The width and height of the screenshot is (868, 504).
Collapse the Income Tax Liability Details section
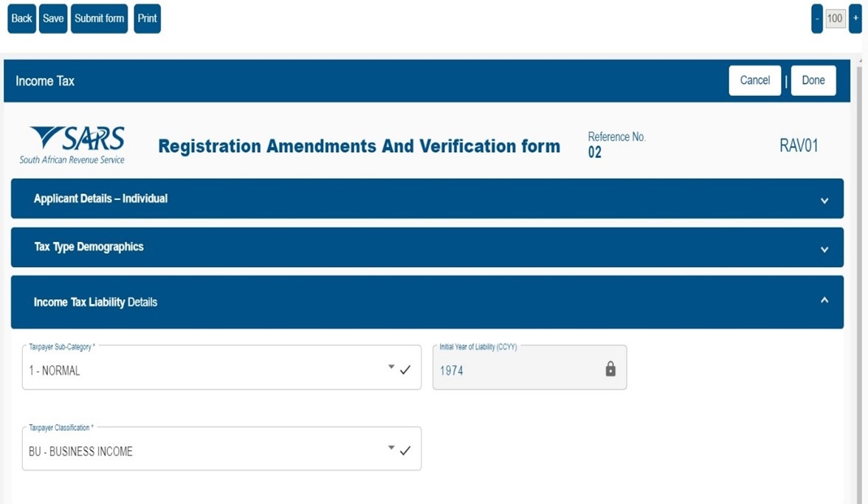[x=824, y=300]
